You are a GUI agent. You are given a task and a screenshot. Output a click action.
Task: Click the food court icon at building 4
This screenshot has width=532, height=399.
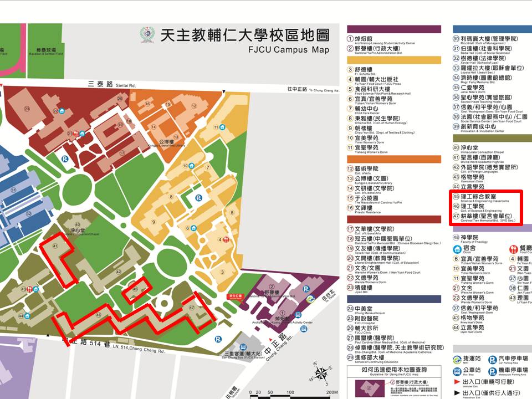(x=227, y=241)
